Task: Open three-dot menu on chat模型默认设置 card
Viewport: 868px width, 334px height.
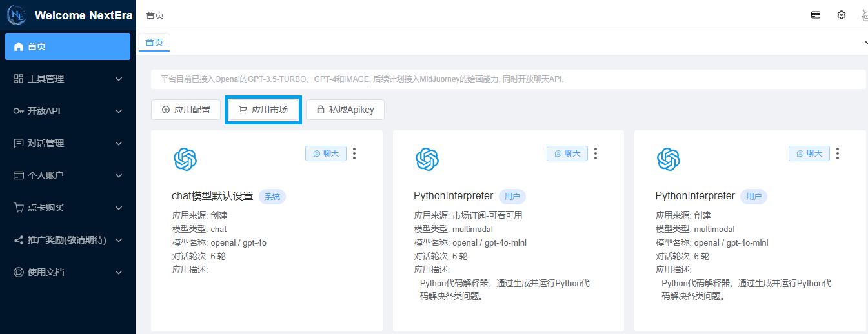Action: [354, 153]
